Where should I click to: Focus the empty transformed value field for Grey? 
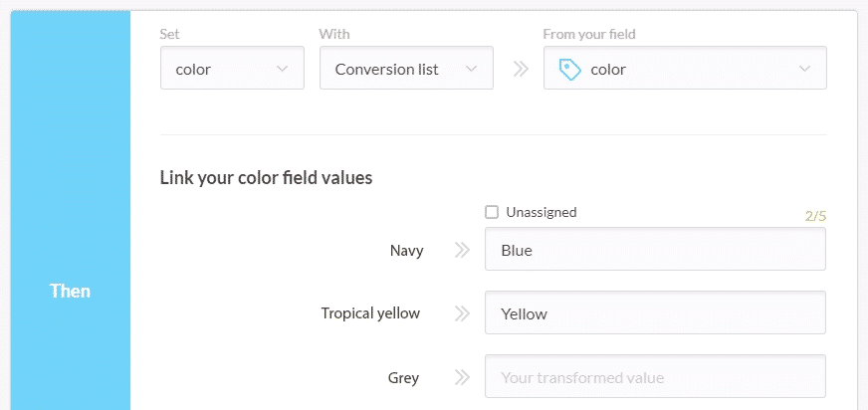coord(655,376)
